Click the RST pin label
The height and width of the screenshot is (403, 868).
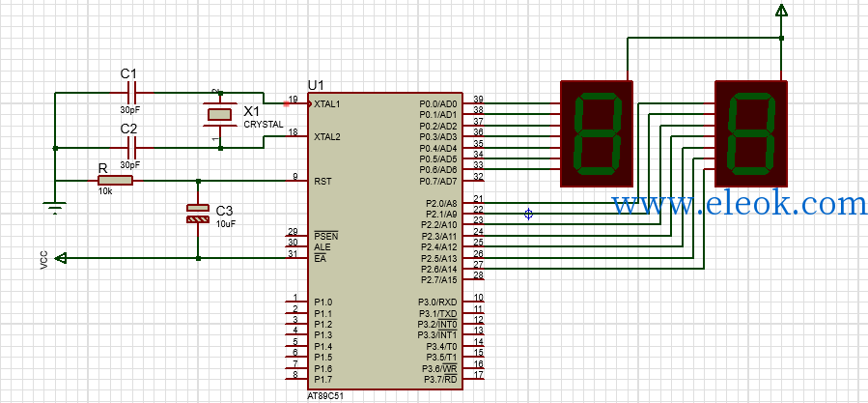point(322,181)
